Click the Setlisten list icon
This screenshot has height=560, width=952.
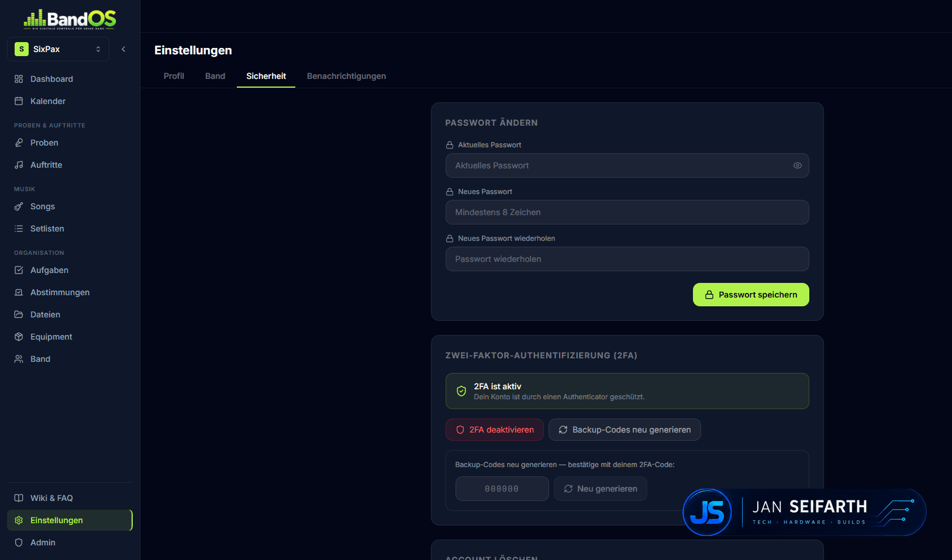[19, 229]
